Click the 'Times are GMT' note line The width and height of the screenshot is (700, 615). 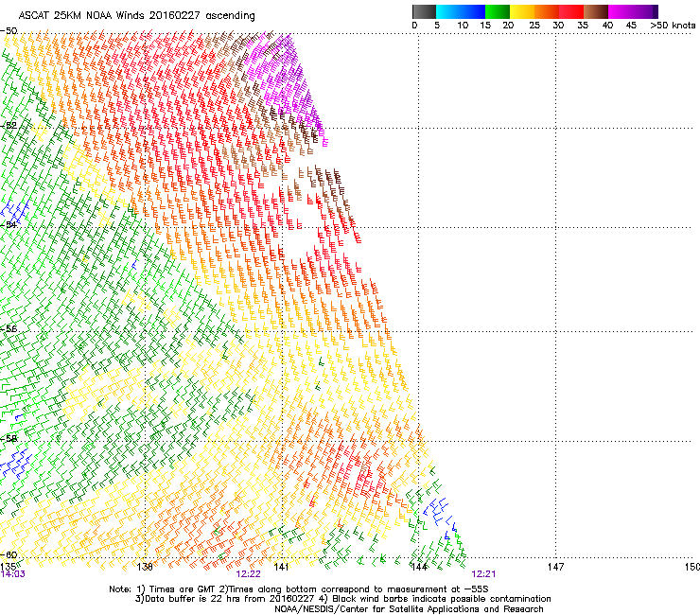299,589
